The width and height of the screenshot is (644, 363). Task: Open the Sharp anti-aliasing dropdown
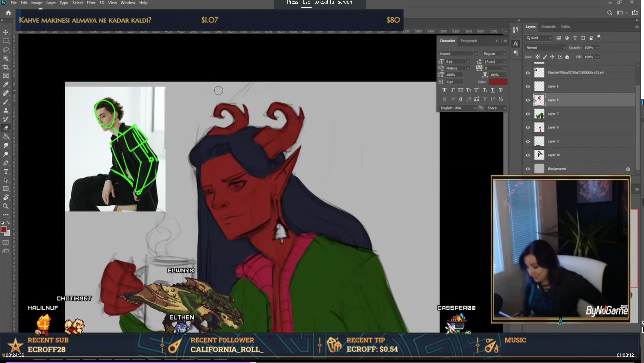497,108
